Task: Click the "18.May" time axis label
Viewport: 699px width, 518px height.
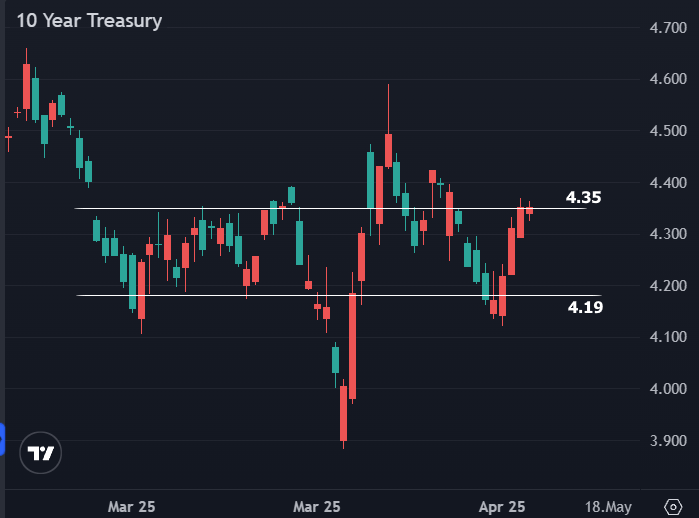Action: click(608, 506)
